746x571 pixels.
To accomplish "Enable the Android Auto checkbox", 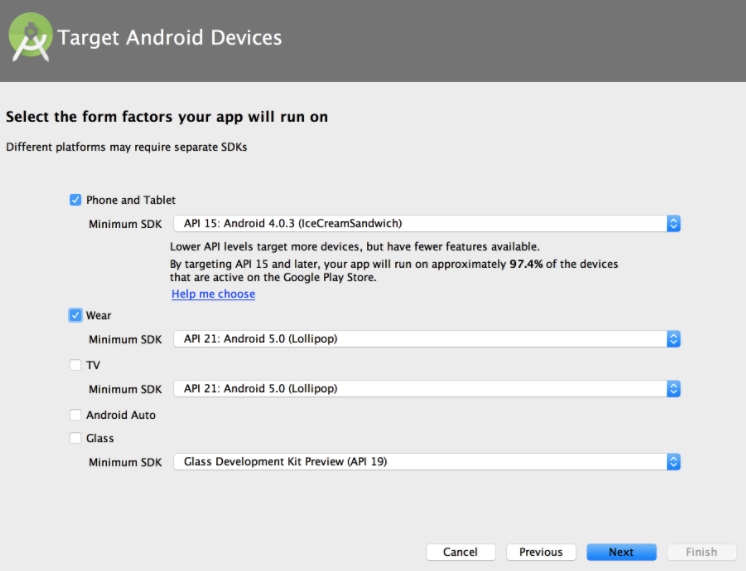I will click(75, 415).
